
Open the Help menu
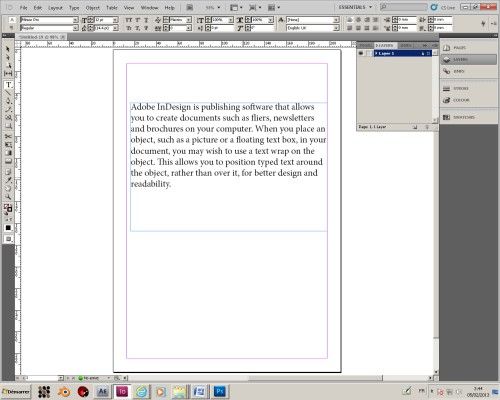point(169,7)
